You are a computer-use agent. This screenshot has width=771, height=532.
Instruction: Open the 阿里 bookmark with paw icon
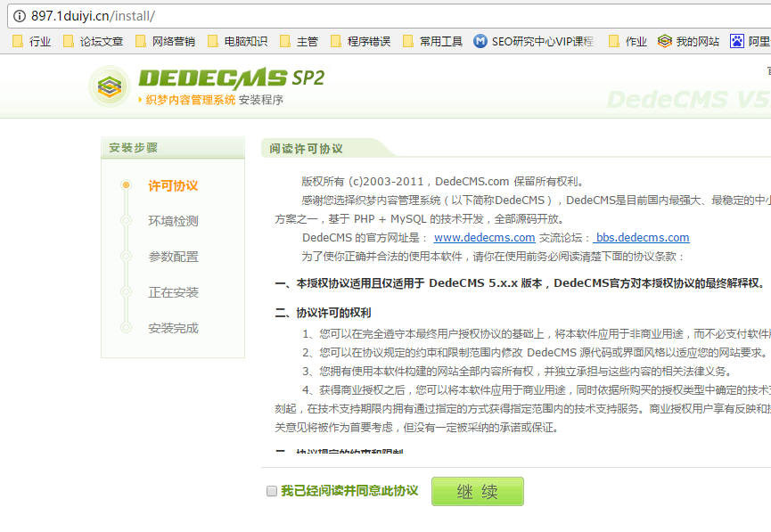pos(750,41)
